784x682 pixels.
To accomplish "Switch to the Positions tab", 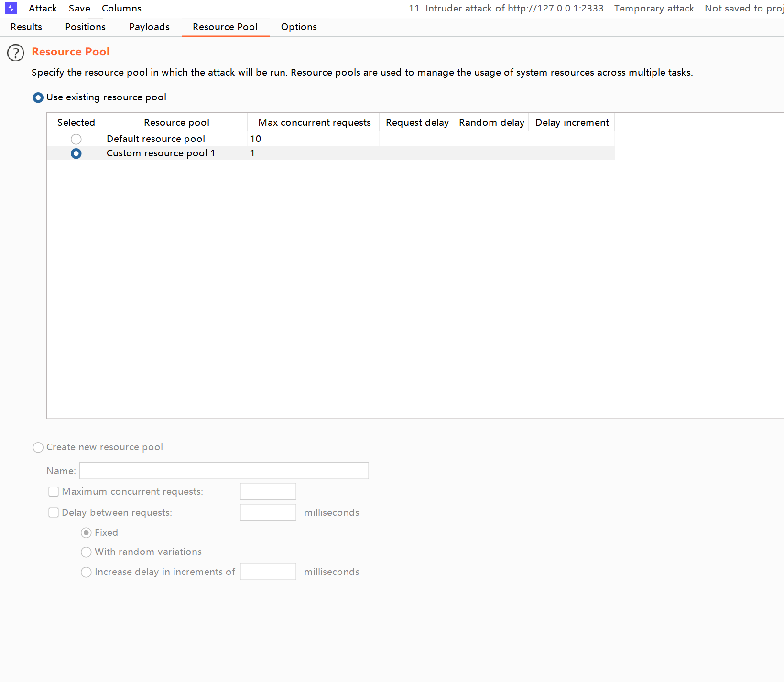I will [x=85, y=27].
